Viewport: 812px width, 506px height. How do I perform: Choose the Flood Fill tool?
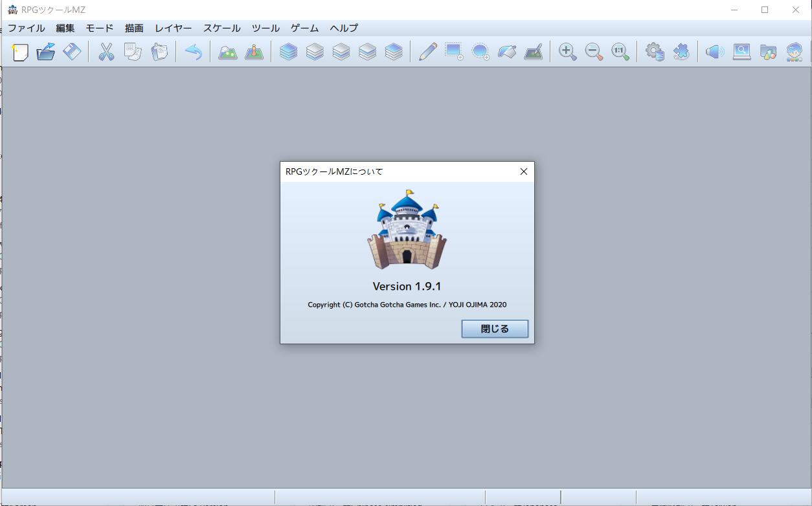click(507, 52)
